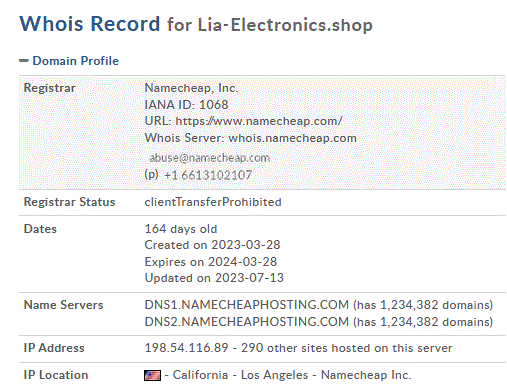Screen dimensions: 507x388
Task: Click the Namecheap, Inc. registrar name
Action: point(191,88)
